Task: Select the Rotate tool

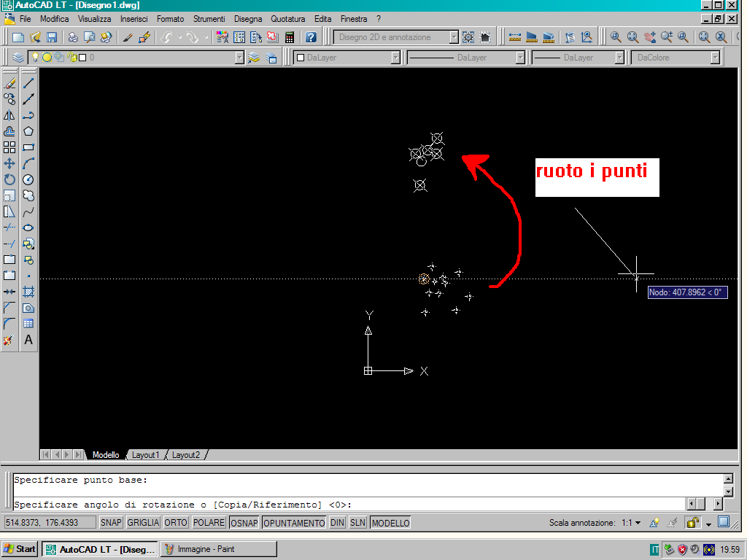Action: (9, 179)
